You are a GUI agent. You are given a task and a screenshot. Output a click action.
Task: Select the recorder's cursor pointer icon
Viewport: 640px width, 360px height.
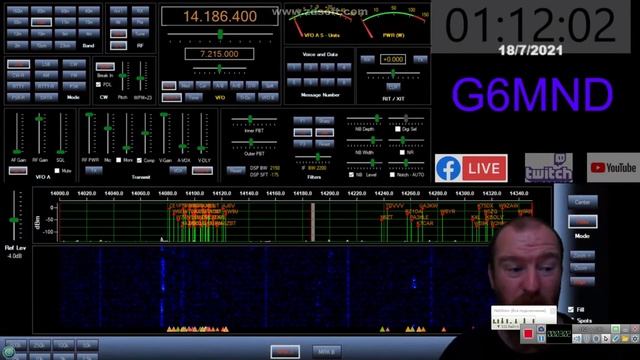click(606, 339)
